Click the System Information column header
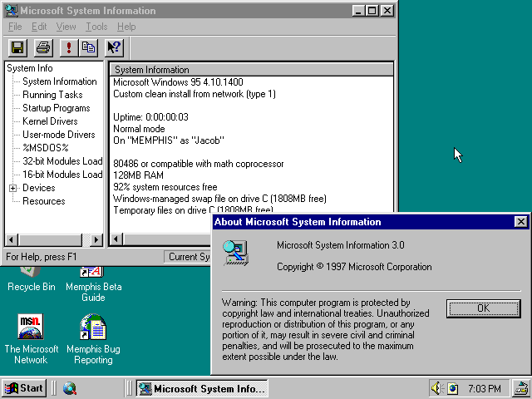This screenshot has height=399, width=532. (251, 70)
